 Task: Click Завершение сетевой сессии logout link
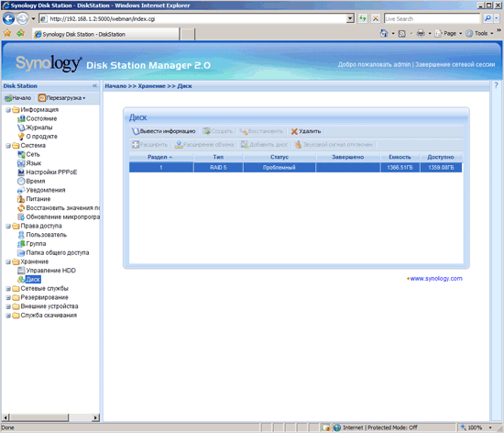[x=455, y=64]
